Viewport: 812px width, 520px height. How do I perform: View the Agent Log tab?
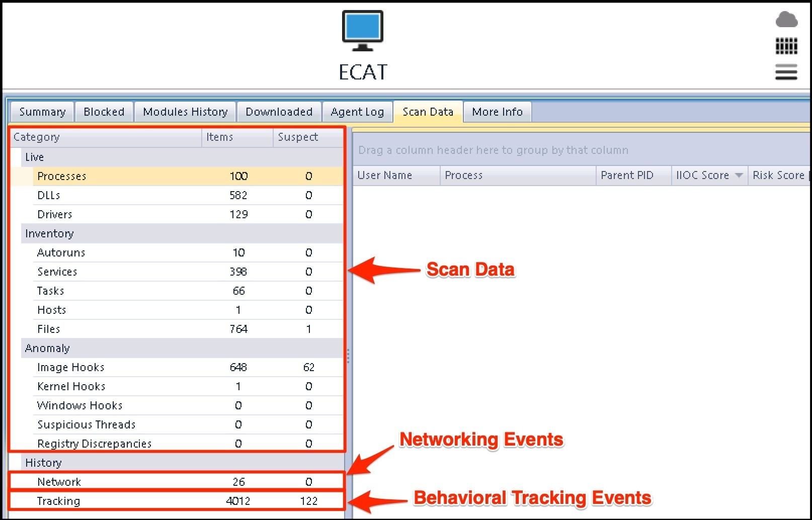pyautogui.click(x=357, y=112)
